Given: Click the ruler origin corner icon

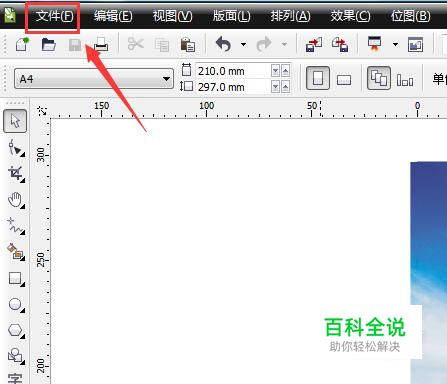Looking at the screenshot, I should 42,111.
